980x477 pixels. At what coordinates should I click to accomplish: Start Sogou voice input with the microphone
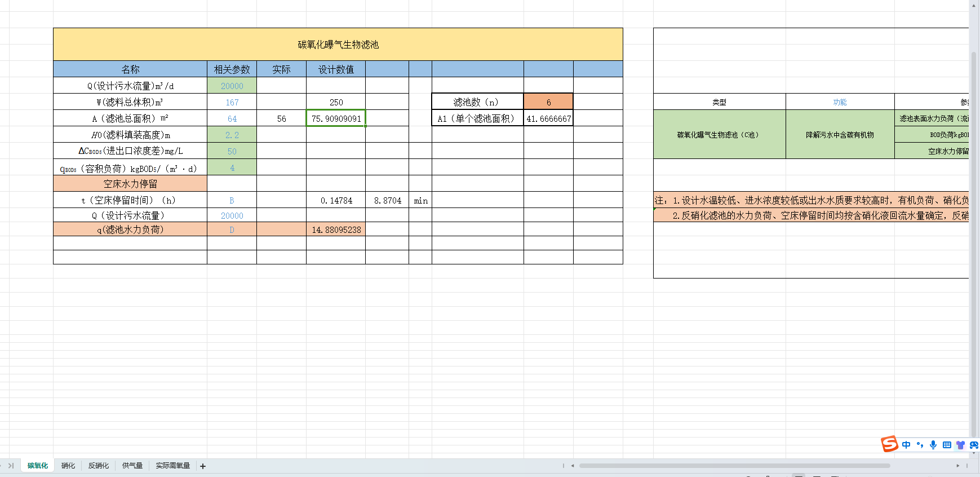coord(933,445)
